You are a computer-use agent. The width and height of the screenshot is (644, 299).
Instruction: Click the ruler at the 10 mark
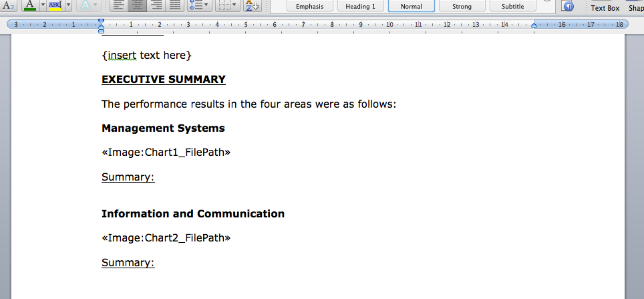(x=389, y=25)
